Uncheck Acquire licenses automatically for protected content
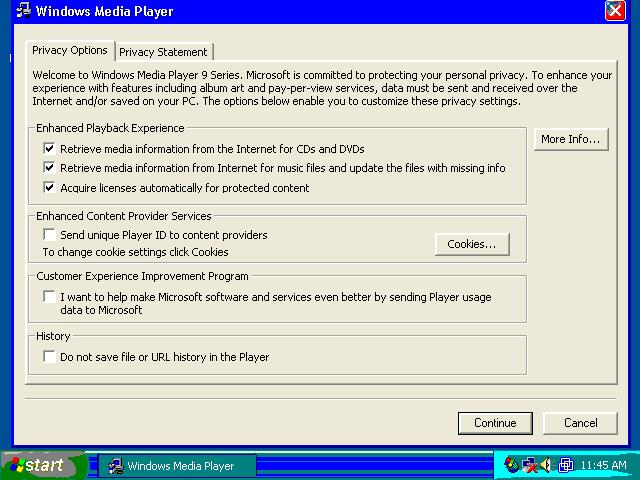Viewport: 640px width, 480px height. point(49,187)
